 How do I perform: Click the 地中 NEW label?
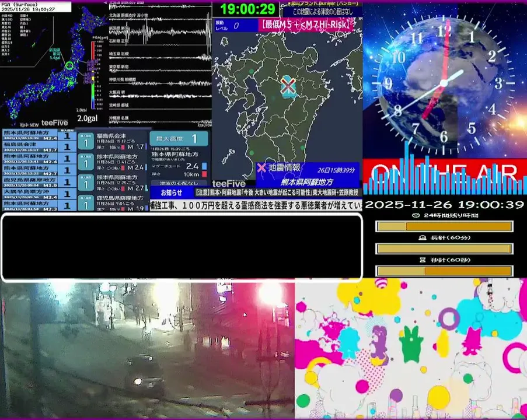(29, 125)
